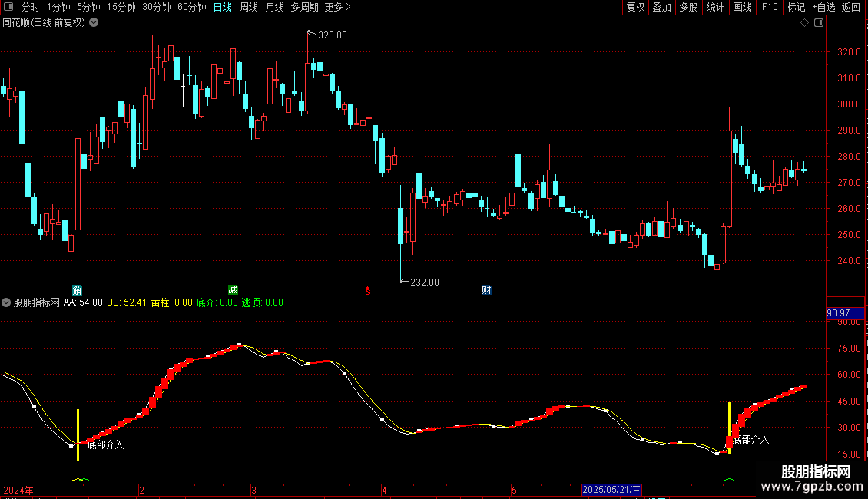Open dropdown beside 同花顺(日线.前复权) title

pos(94,23)
